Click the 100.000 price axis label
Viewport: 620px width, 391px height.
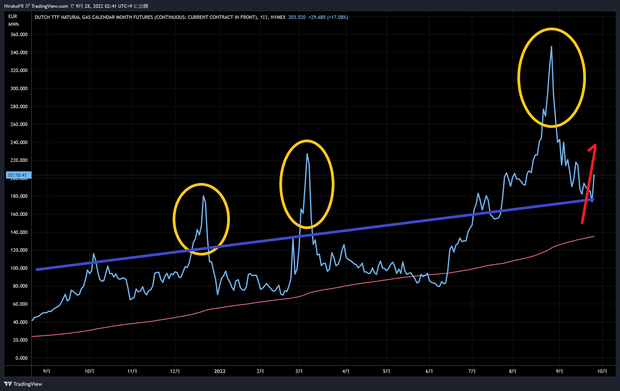[x=19, y=268]
